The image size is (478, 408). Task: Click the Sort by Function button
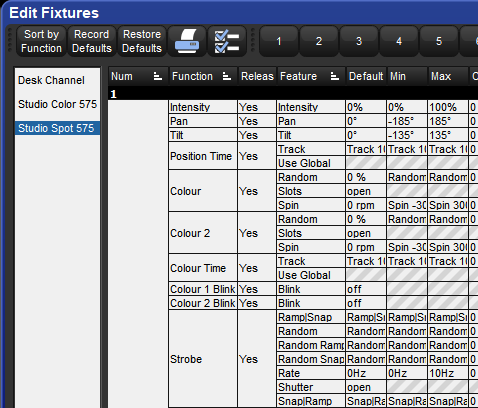[41, 41]
